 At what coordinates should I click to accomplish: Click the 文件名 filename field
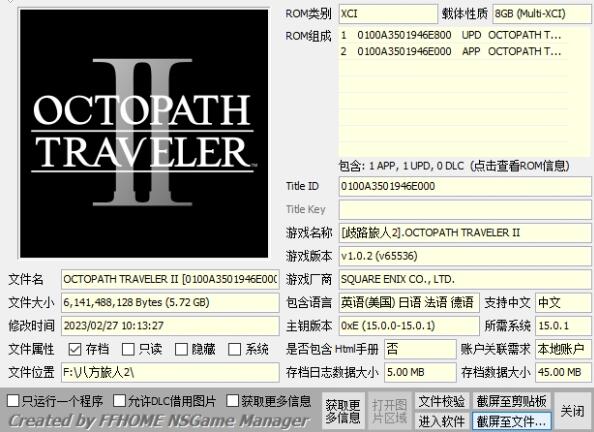[170, 279]
